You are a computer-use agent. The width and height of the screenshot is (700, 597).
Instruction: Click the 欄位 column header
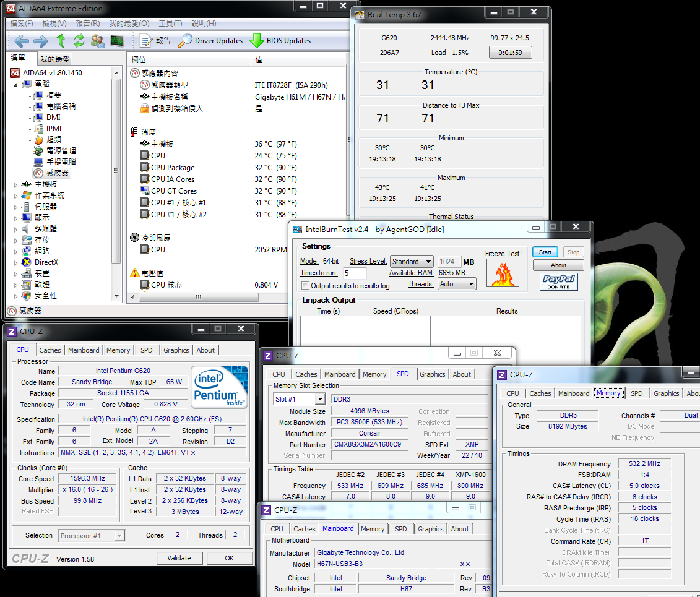pos(189,60)
